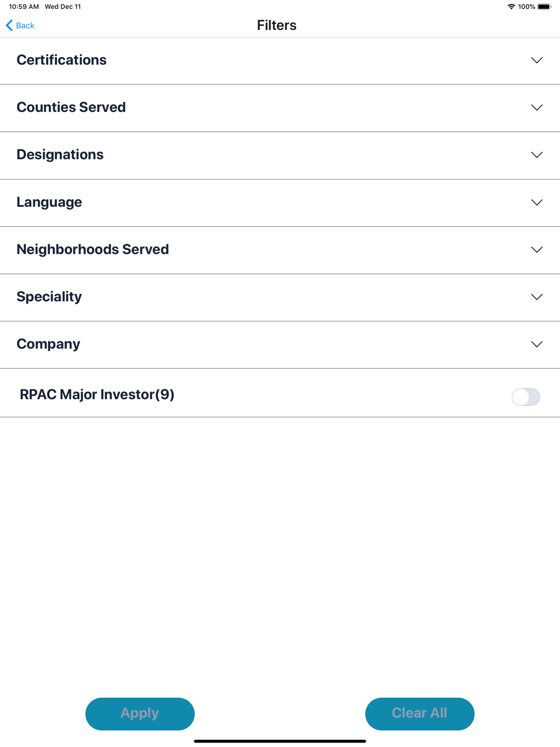Image resolution: width=560 pixels, height=747 pixels.
Task: Toggle the RPAC Major Investor switch
Action: pos(525,397)
